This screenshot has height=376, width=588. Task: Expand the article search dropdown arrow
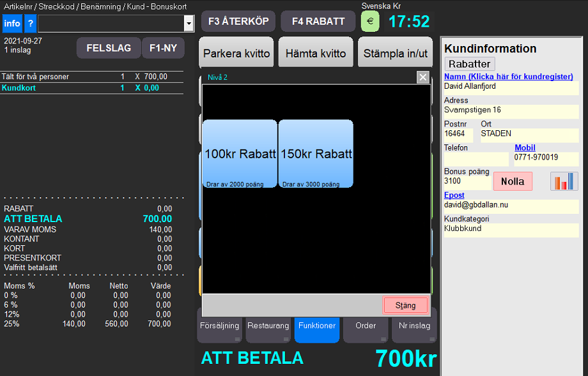tap(189, 24)
